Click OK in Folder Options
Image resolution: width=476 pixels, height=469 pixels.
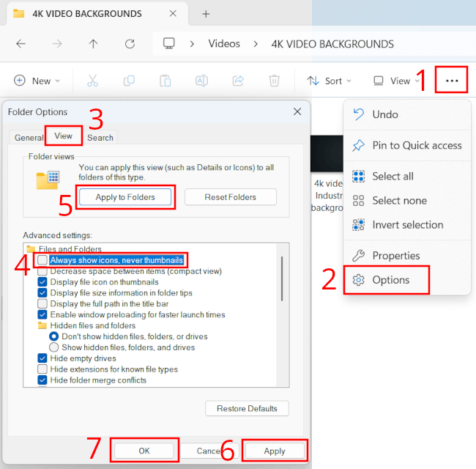click(144, 451)
